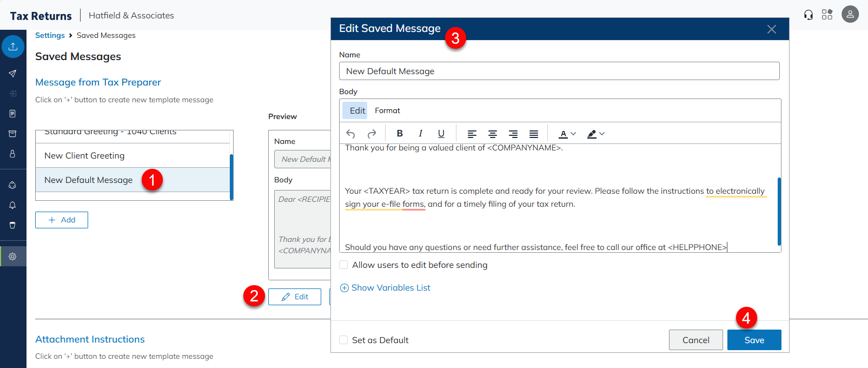Open the headset support icon
Image resolution: width=868 pixels, height=368 pixels.
[x=809, y=15]
